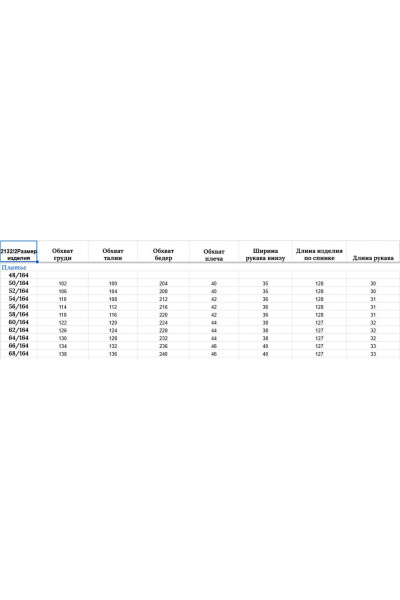Click the 'Обхват бедер' column header
Screen dimensions: 400x600
point(163,254)
